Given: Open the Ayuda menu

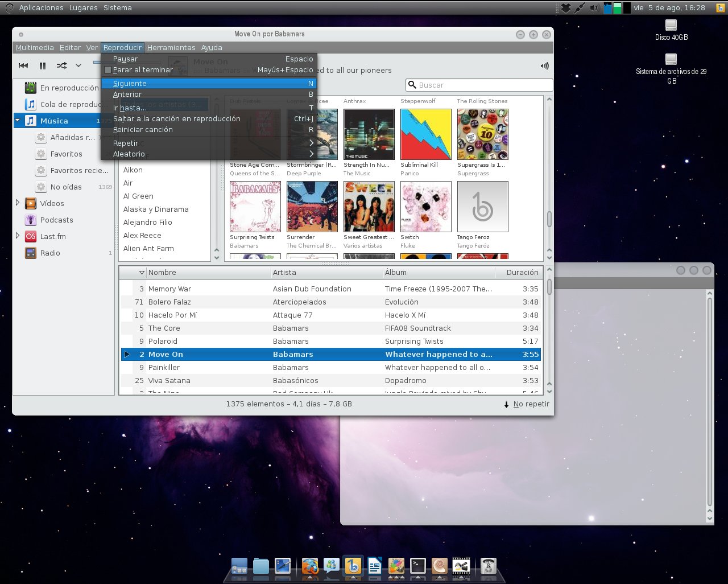Looking at the screenshot, I should [212, 47].
